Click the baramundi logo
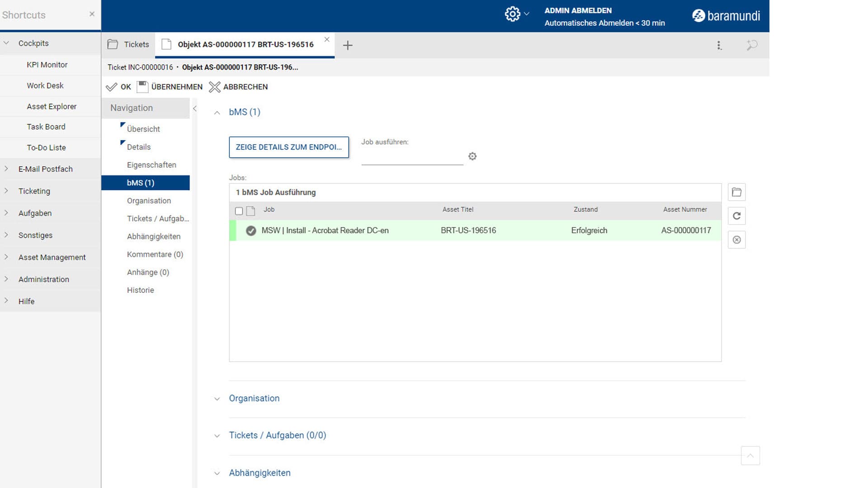The image size is (868, 488). [x=726, y=15]
